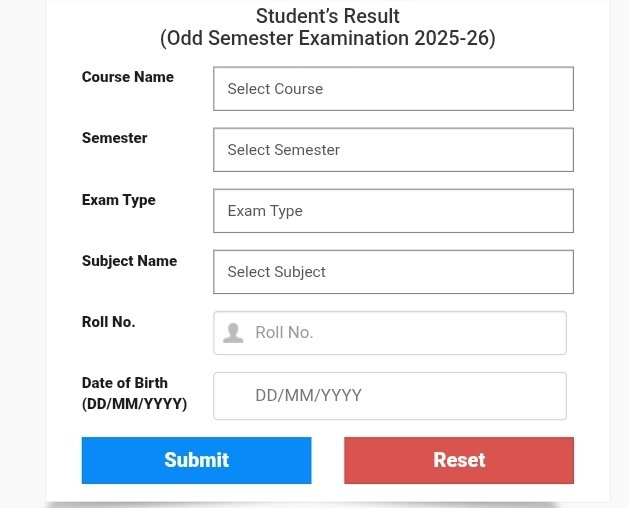Click the bold (DD/MM/YYYY) format hint label
Screen dimensions: 629x508
(134, 404)
